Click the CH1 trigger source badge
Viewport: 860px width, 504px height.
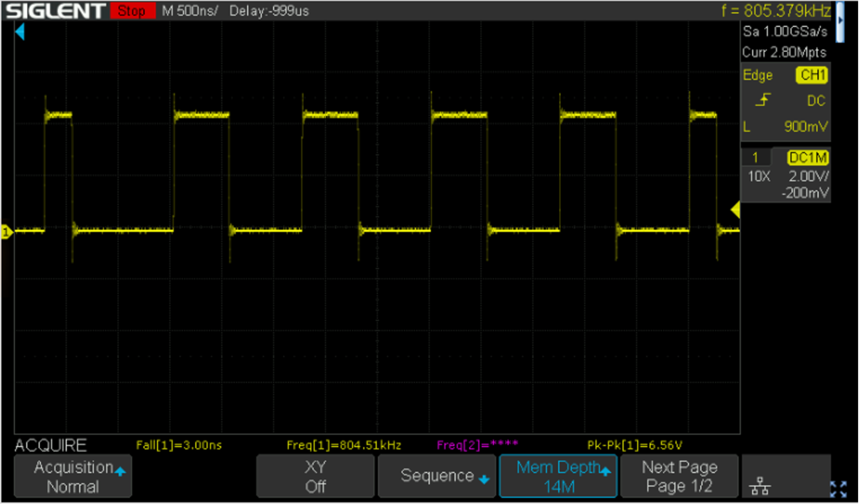pos(812,75)
